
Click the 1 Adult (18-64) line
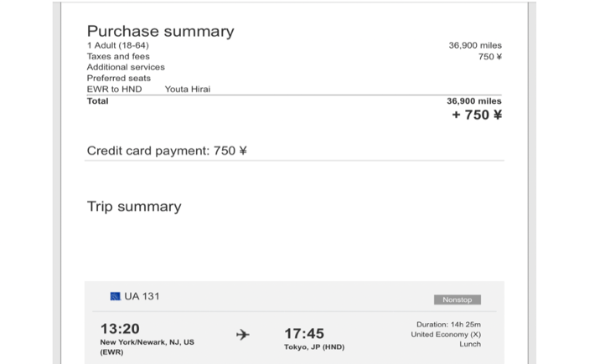[x=118, y=45]
